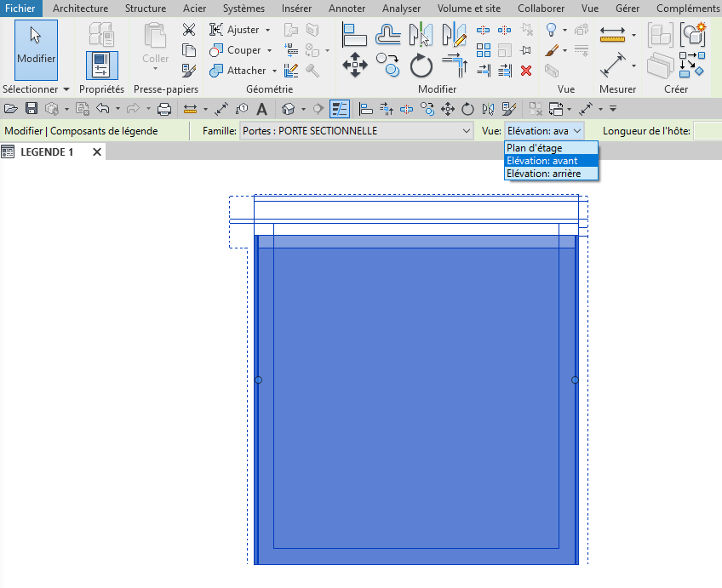Open the Famille dropdown list
The width and height of the screenshot is (722, 588).
tap(466, 131)
